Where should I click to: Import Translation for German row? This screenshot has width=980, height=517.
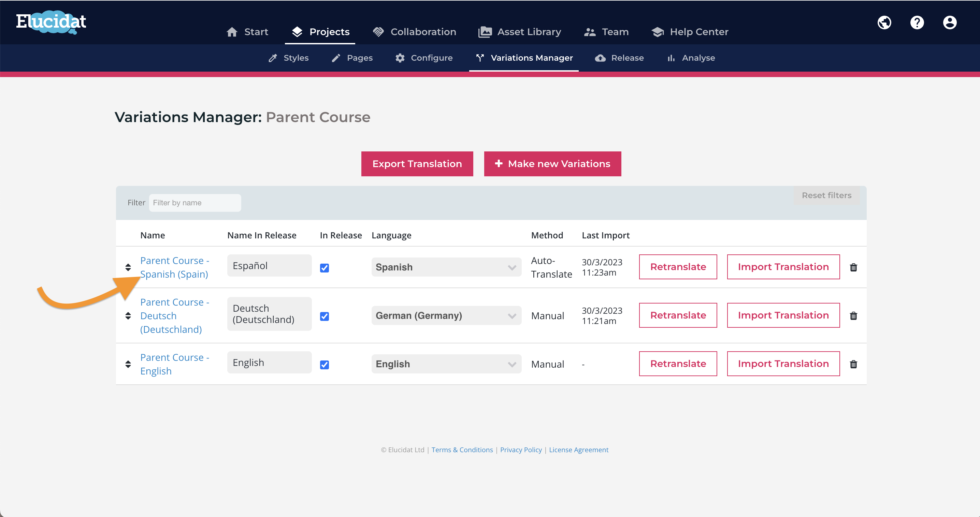(783, 315)
